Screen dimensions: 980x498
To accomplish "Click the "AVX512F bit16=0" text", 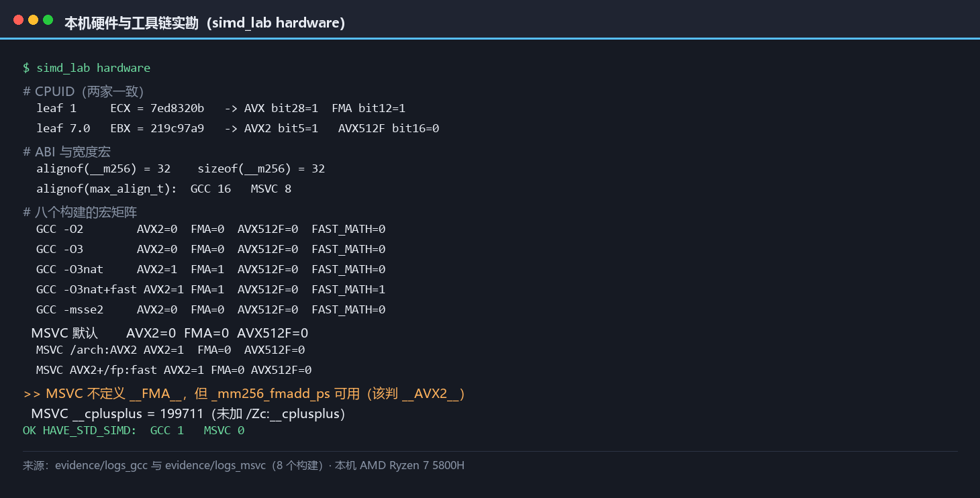I will click(389, 128).
